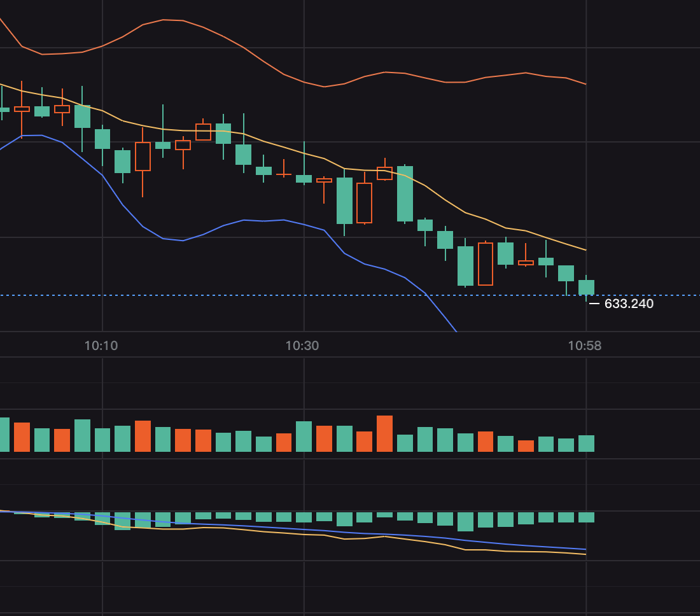Click the last green volume bar at 10:58
Image resolution: width=700 pixels, height=616 pixels.
[586, 444]
